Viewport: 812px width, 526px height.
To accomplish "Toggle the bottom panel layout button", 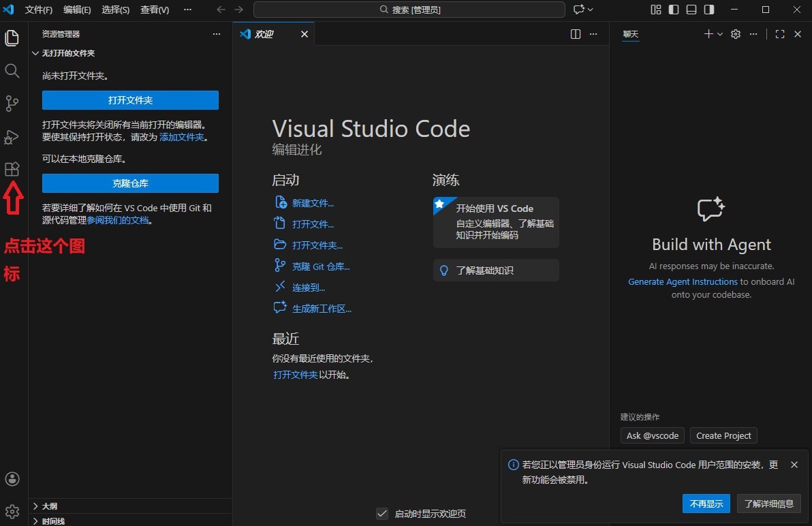I will 691,10.
